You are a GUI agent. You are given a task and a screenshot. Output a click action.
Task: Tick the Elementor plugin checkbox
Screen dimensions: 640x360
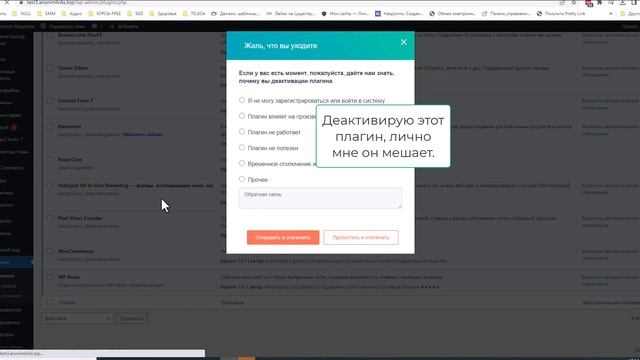point(50,127)
